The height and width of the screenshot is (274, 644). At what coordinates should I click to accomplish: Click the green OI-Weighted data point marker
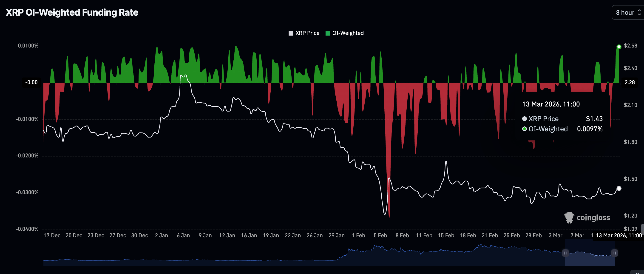[x=619, y=47]
